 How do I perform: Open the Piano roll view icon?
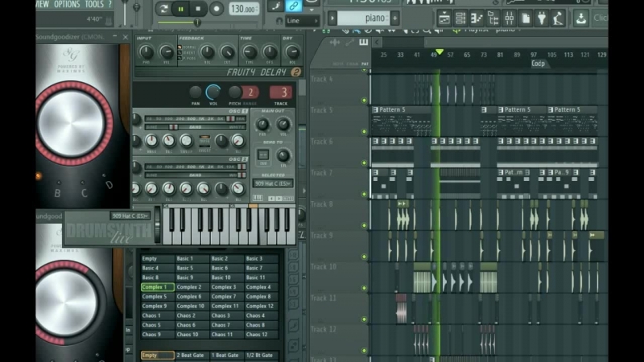tap(477, 18)
